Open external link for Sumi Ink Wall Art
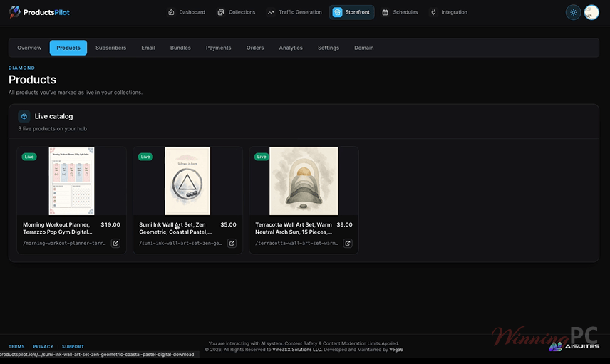This screenshot has width=610, height=364. click(x=232, y=243)
